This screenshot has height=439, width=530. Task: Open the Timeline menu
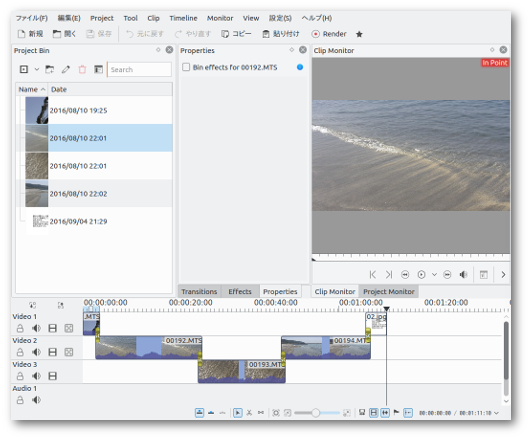[x=183, y=18]
